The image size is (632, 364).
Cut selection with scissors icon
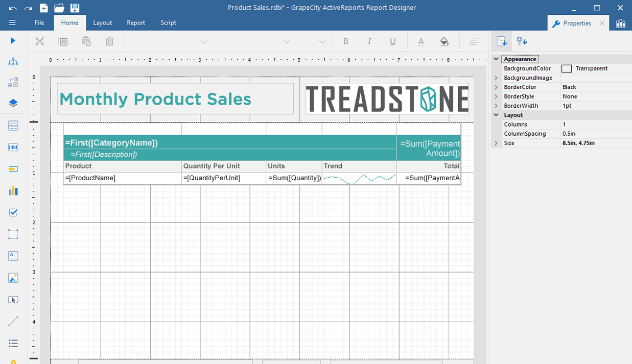pyautogui.click(x=39, y=41)
